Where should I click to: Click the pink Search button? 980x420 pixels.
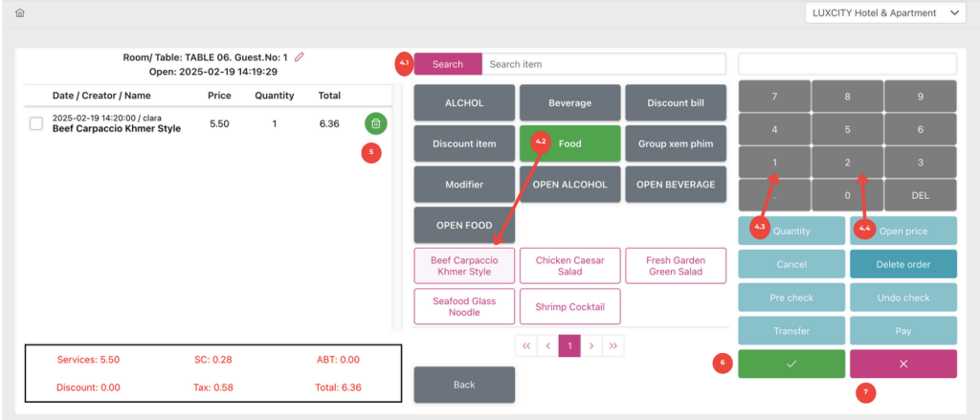pos(448,64)
